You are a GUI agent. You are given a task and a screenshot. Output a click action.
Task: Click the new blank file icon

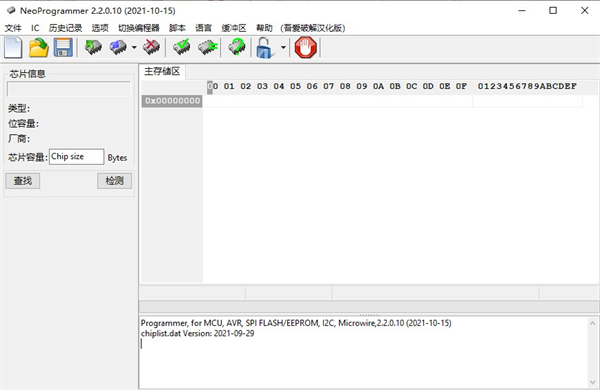13,47
